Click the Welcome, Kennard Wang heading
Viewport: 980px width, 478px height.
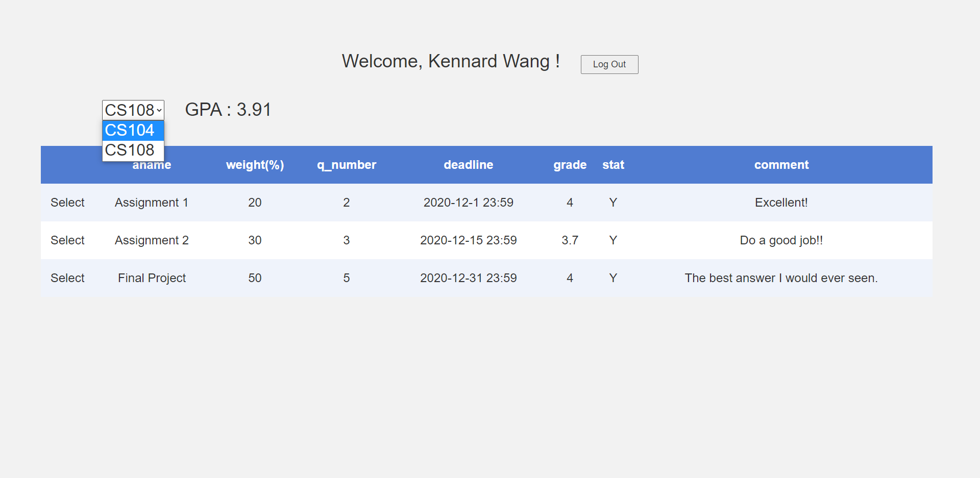click(x=451, y=61)
